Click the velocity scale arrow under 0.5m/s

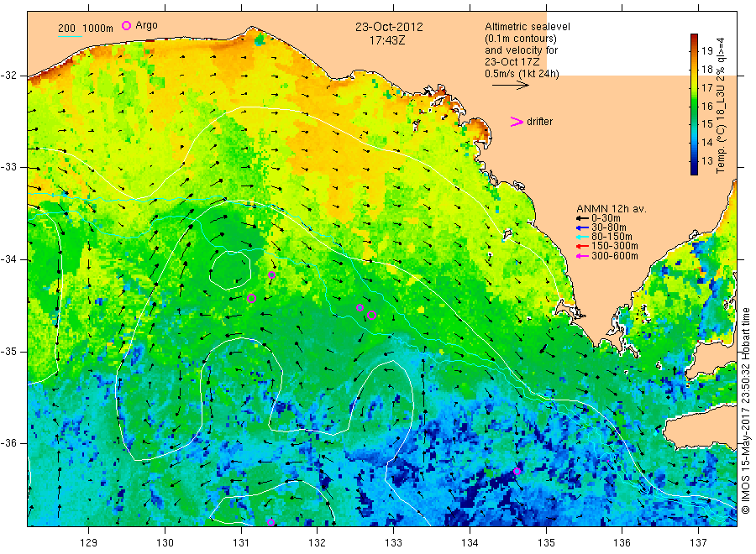tap(511, 86)
